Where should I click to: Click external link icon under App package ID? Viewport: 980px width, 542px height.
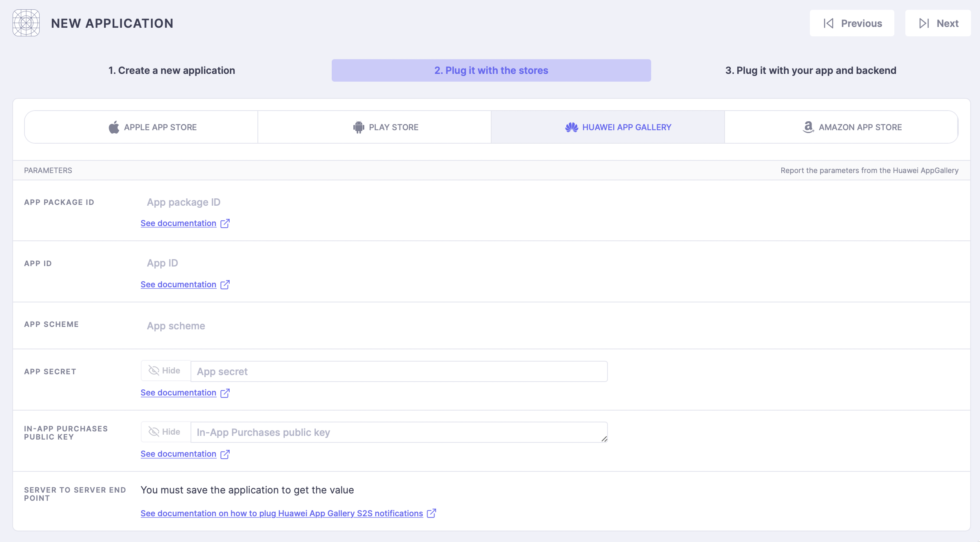tap(225, 223)
